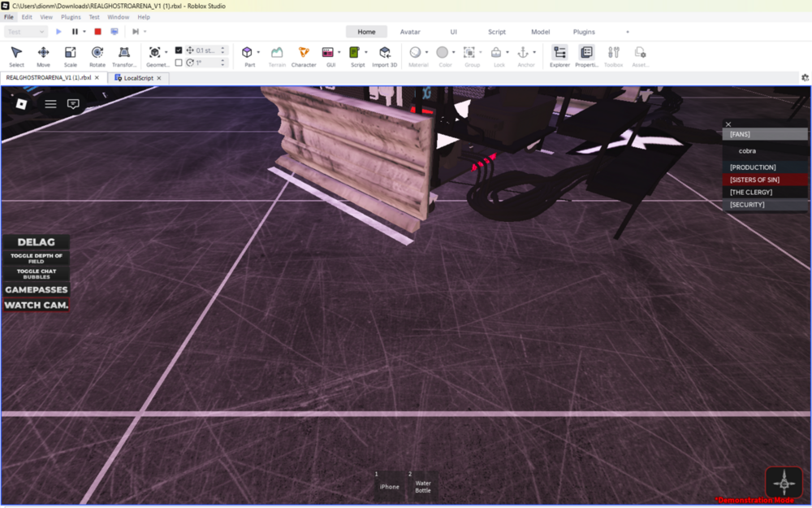This screenshot has height=508, width=812.
Task: Switch to the Avatar ribbon tab
Action: point(409,32)
